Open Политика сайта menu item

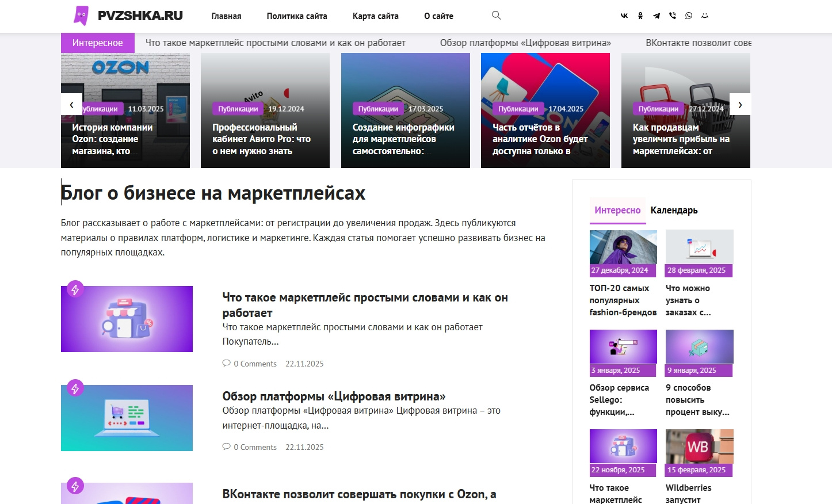point(297,16)
